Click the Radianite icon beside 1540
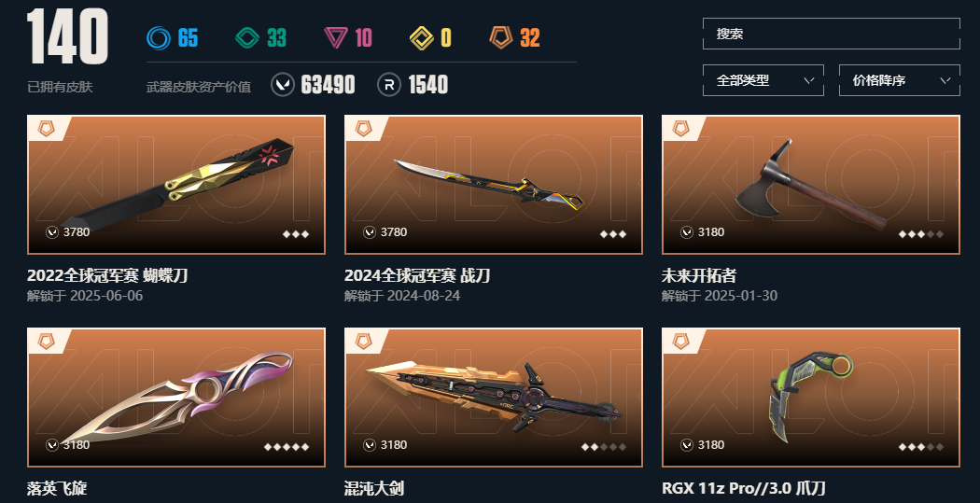Image resolution: width=980 pixels, height=503 pixels. coord(389,84)
